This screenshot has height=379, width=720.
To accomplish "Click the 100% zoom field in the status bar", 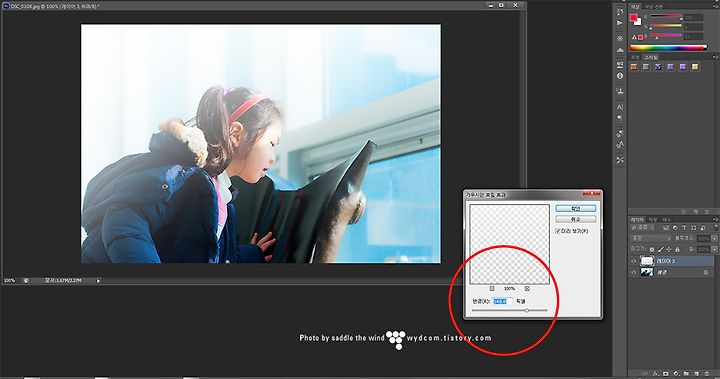I will 10,280.
